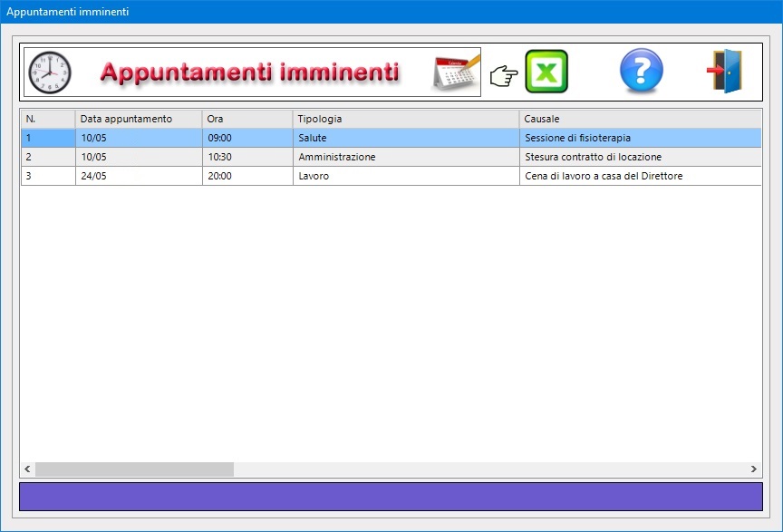783x532 pixels.
Task: Click the 'Ora' column header
Action: [246, 119]
